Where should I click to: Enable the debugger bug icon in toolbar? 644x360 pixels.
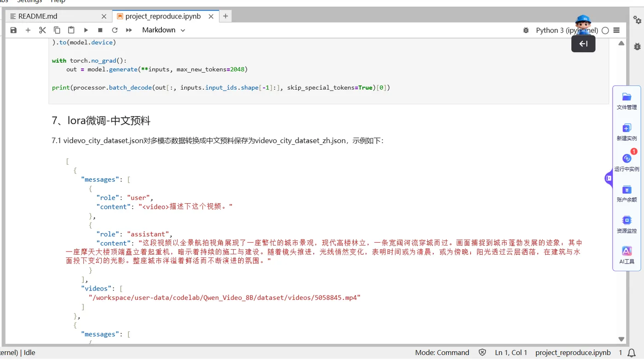click(x=526, y=30)
